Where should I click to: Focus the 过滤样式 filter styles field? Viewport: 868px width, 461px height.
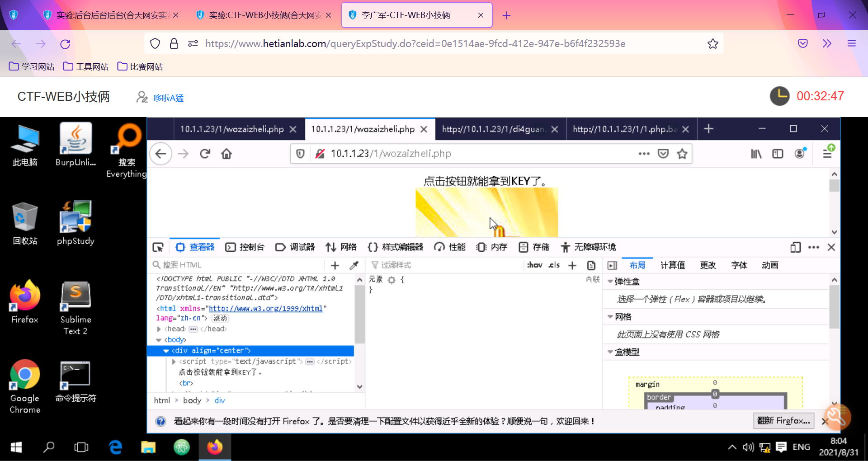445,265
